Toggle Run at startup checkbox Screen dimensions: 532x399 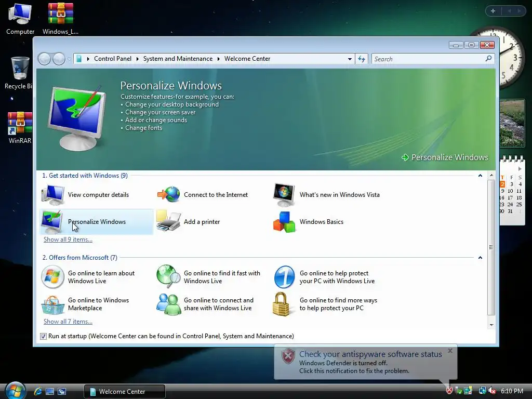click(43, 336)
